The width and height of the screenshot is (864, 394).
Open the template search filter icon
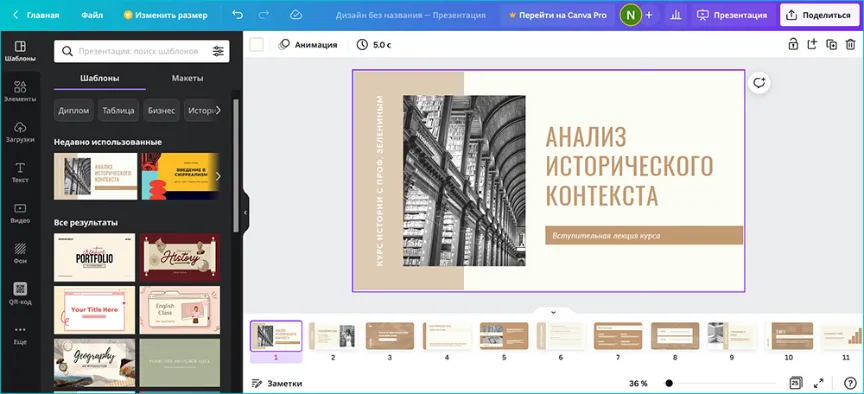218,51
